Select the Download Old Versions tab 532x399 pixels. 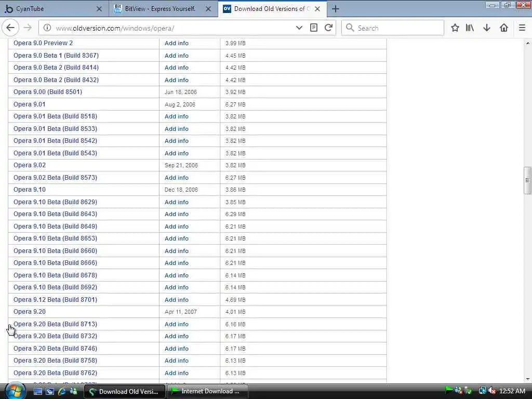pyautogui.click(x=272, y=9)
